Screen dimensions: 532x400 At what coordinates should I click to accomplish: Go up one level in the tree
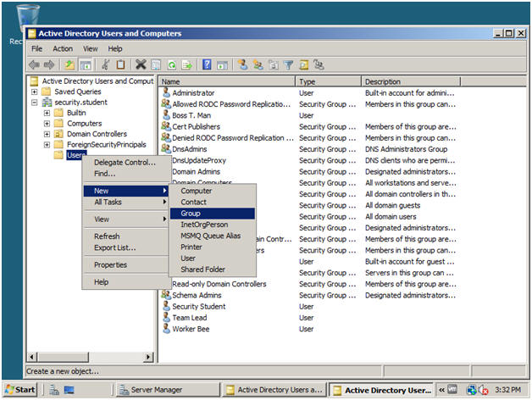click(69, 64)
